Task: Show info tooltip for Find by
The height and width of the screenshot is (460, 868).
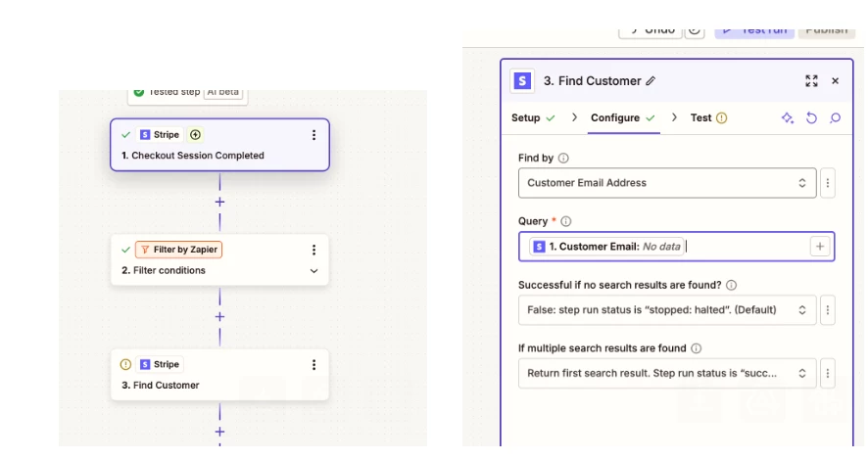Action: [x=563, y=159]
